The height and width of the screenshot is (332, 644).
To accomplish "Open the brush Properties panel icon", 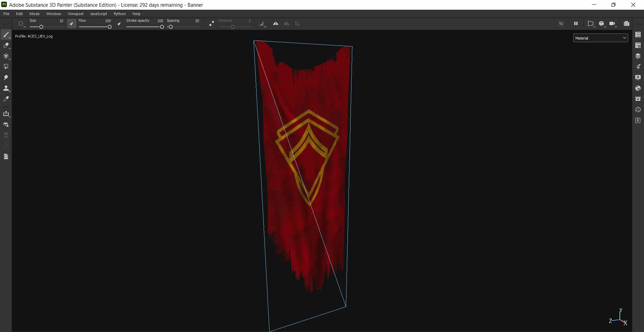I will pos(638,67).
